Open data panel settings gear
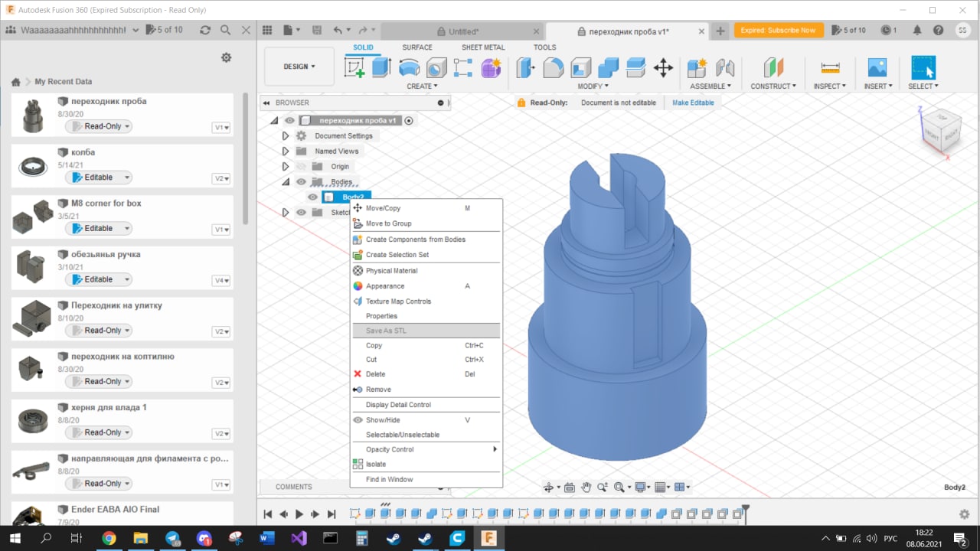Viewport: 980px width, 551px height. 226,58
